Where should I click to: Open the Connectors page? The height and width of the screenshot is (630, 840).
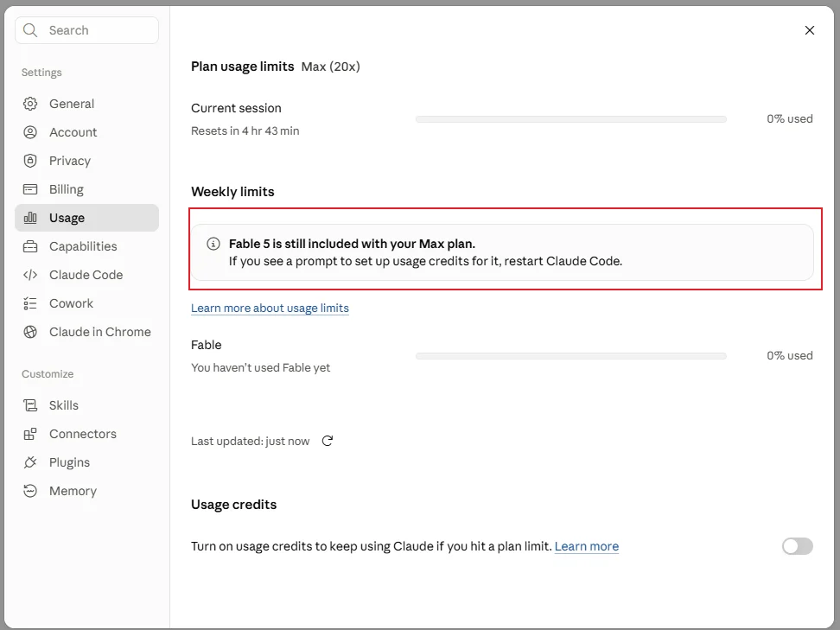pyautogui.click(x=86, y=434)
